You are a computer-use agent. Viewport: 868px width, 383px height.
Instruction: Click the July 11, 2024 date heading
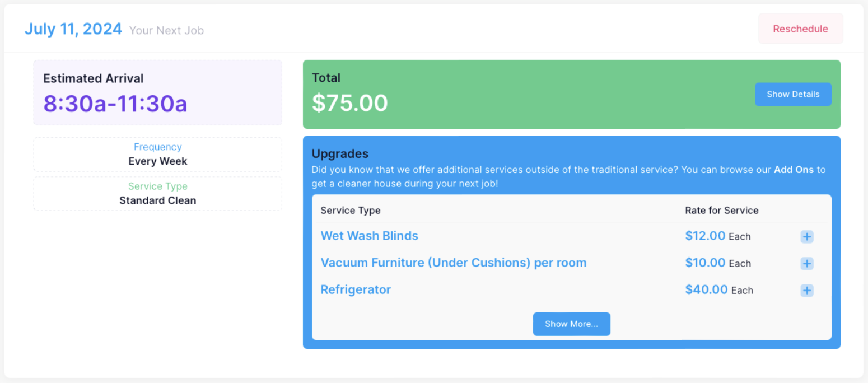tap(73, 29)
